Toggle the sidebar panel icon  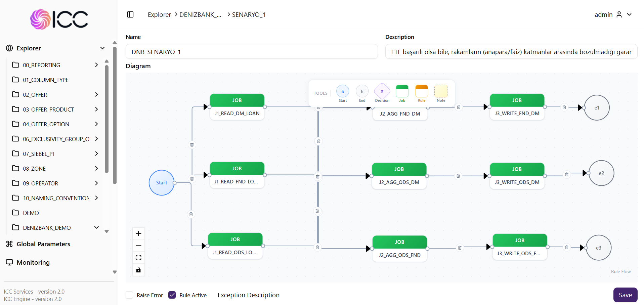coord(130,14)
